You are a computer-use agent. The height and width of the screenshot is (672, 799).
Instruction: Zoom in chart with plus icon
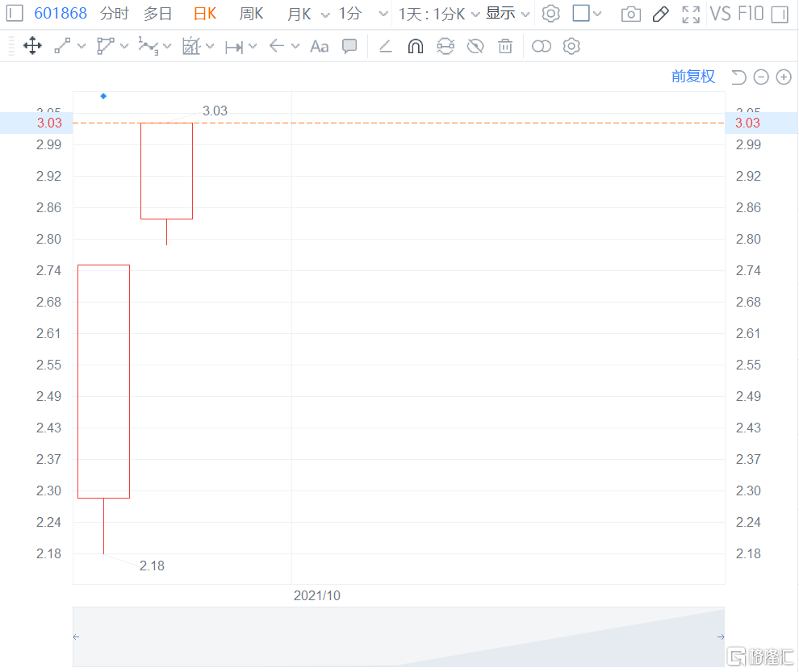(x=784, y=77)
